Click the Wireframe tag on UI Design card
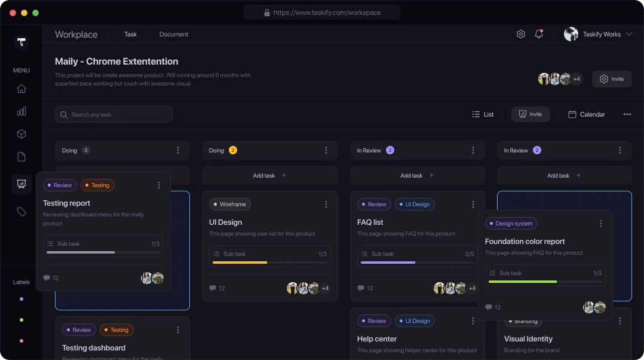Viewport: 644px width, 360px height. [229, 205]
